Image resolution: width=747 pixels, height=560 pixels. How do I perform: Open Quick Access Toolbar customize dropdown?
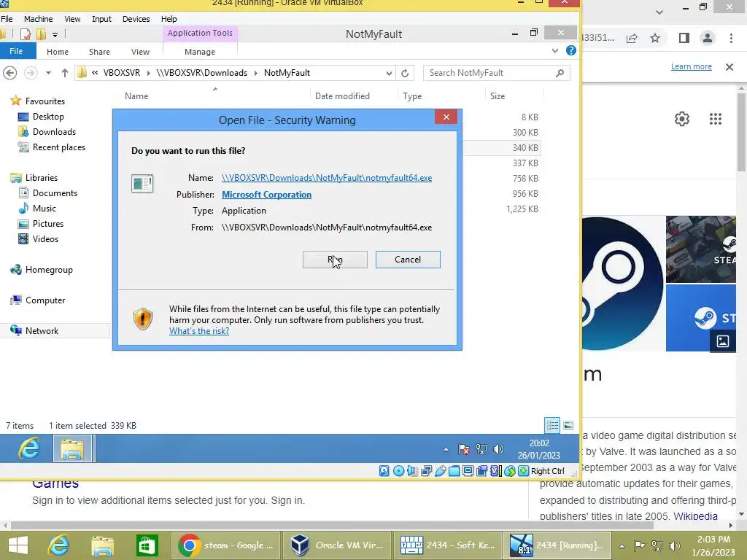[x=55, y=34]
